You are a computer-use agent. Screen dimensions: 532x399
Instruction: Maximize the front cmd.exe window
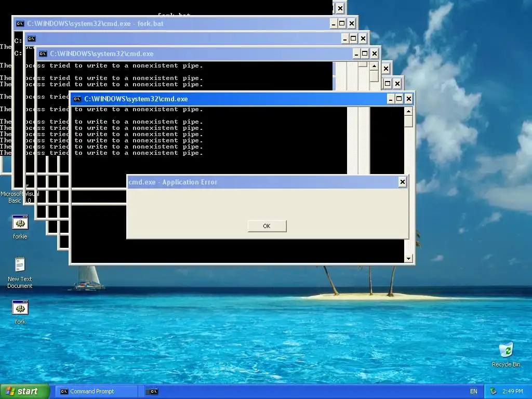[x=400, y=99]
